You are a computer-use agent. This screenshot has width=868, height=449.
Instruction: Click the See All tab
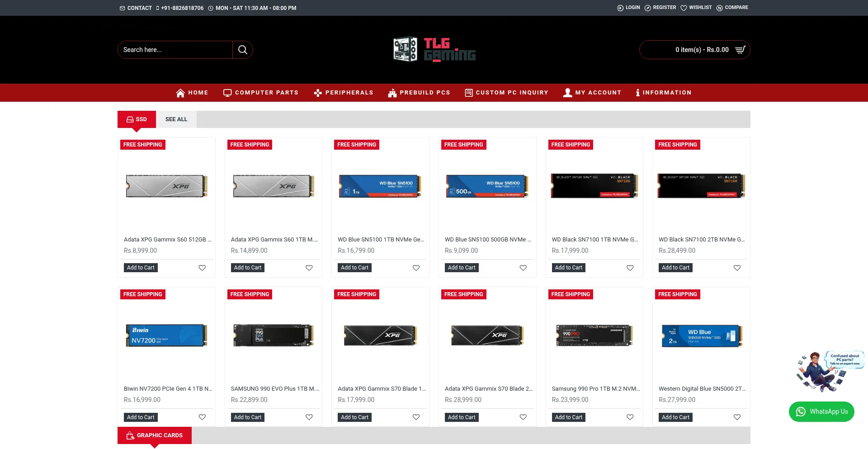coord(176,119)
